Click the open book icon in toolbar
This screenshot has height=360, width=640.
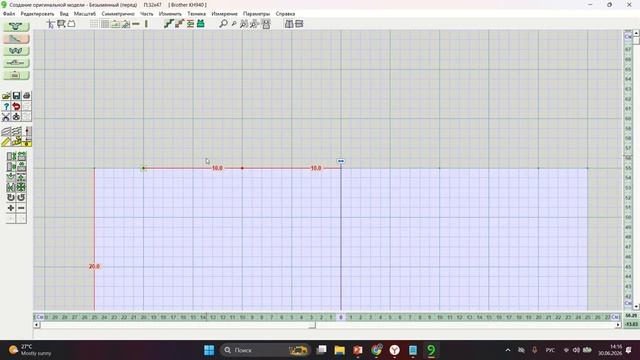pyautogui.click(x=289, y=24)
